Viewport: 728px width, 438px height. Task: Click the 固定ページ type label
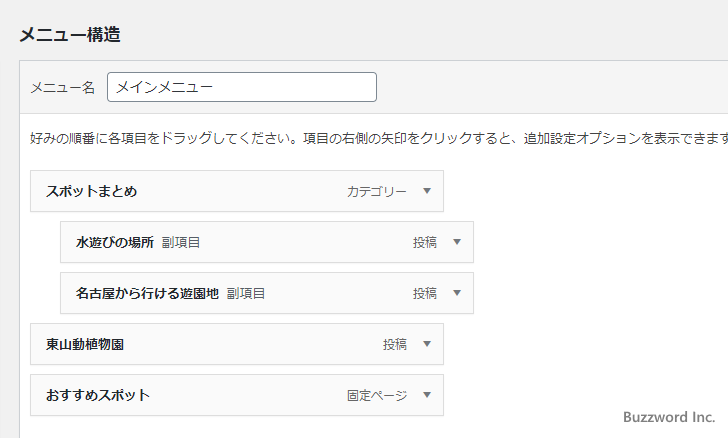pos(377,395)
